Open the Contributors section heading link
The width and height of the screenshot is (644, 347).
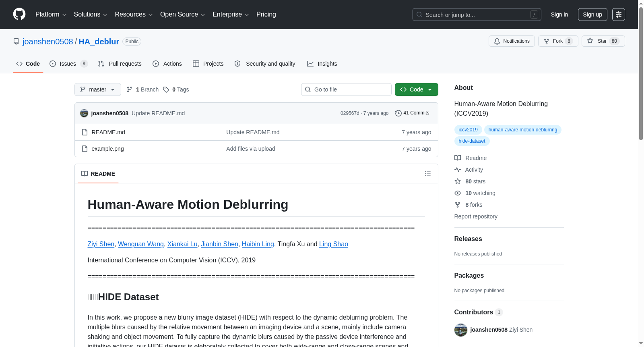[x=479, y=312]
